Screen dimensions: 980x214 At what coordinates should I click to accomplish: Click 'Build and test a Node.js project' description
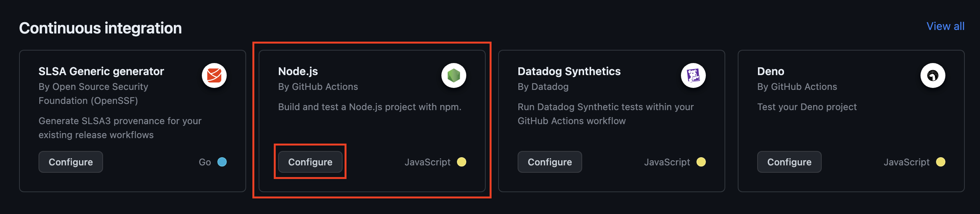(369, 107)
